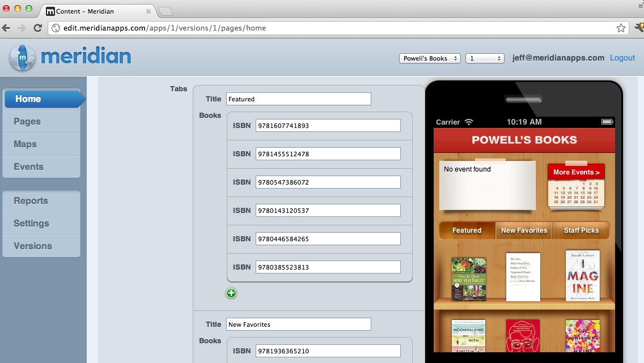
Task: Select the Featured tab in the phone preview
Action: [466, 230]
